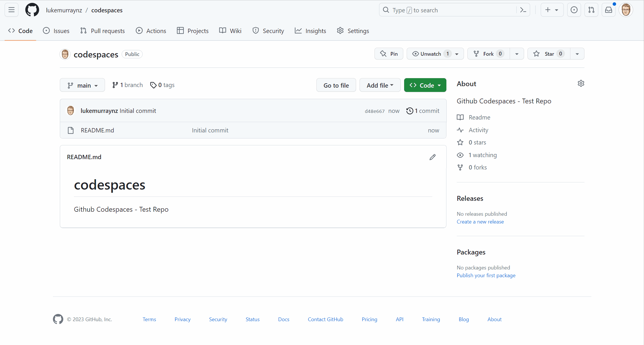The width and height of the screenshot is (644, 345).
Task: Switch to the Issues tab
Action: (x=56, y=31)
